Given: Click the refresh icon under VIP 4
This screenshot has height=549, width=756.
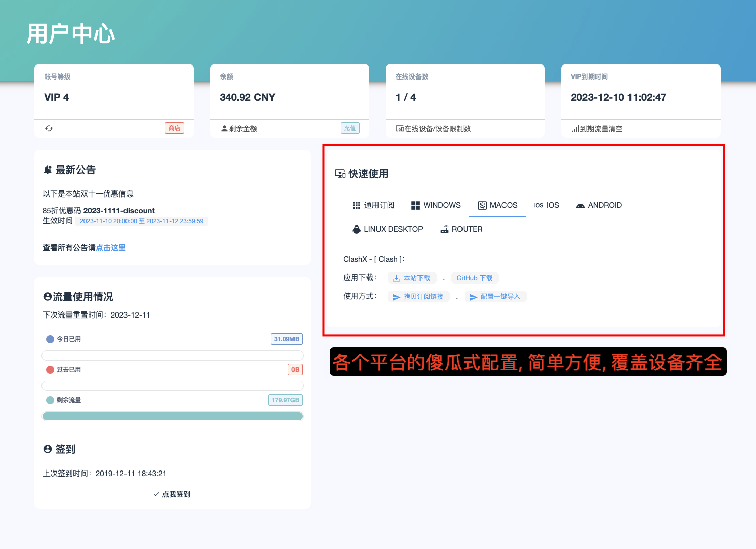Looking at the screenshot, I should click(x=49, y=128).
